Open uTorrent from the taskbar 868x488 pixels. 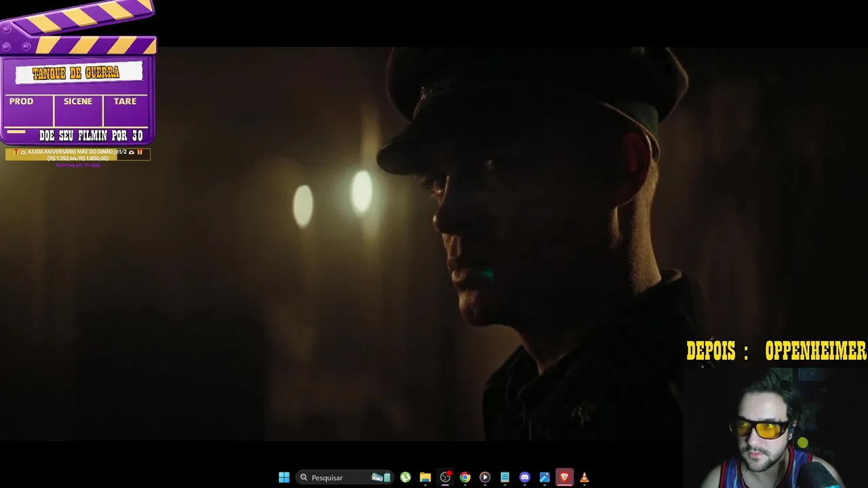[x=406, y=477]
